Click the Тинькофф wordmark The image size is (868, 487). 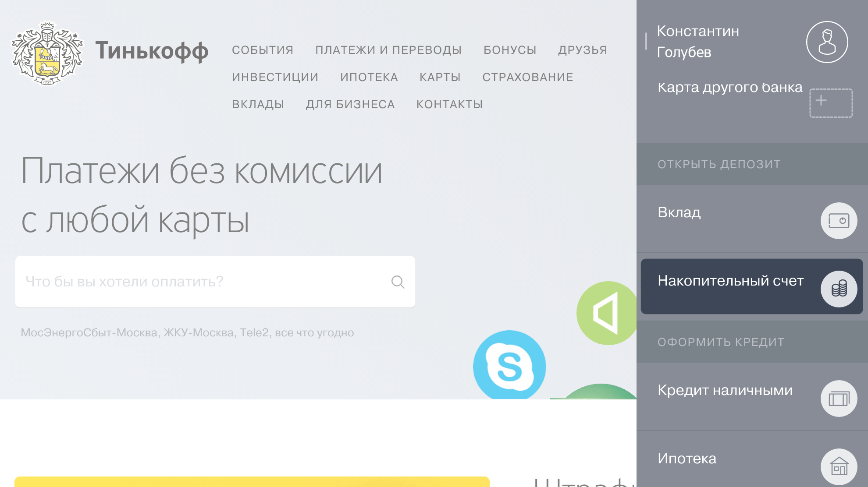click(x=152, y=51)
